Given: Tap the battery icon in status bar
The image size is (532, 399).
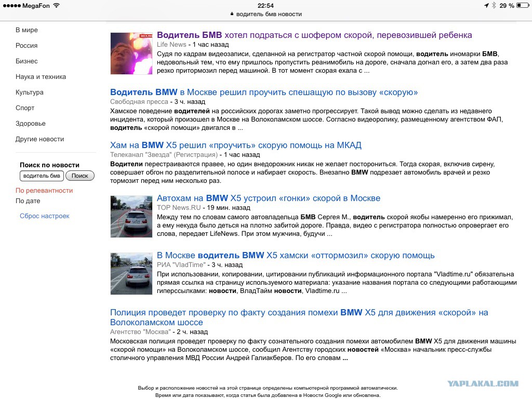Looking at the screenshot, I should pyautogui.click(x=523, y=5).
